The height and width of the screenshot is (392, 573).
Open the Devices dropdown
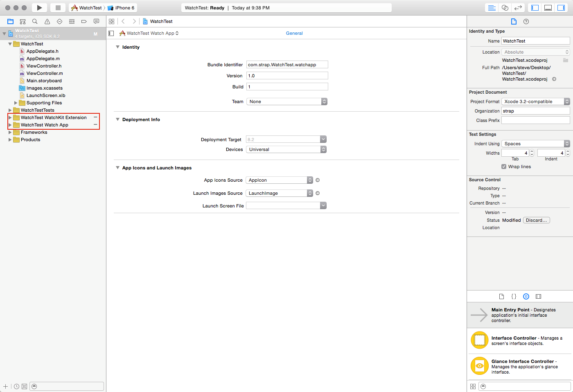click(286, 149)
